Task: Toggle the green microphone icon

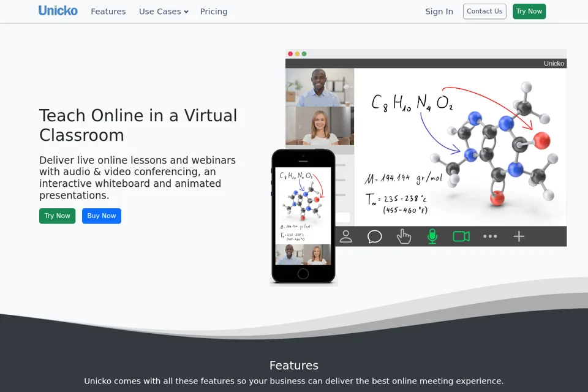Action: (x=432, y=236)
